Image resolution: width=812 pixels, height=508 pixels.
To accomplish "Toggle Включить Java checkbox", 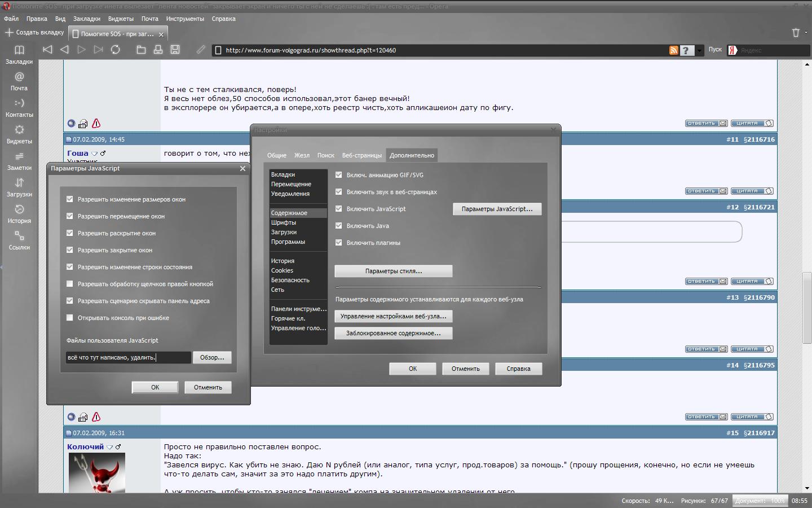I will tap(339, 226).
